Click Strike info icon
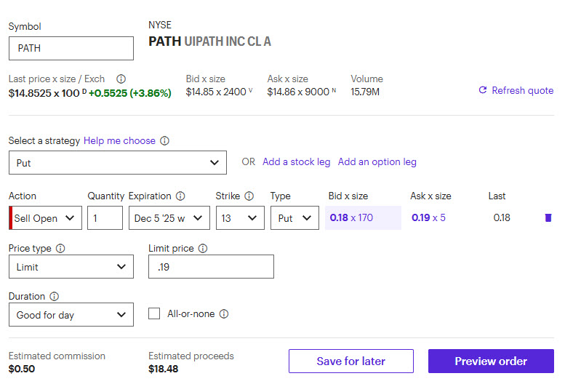The height and width of the screenshot is (392, 565). 249,196
